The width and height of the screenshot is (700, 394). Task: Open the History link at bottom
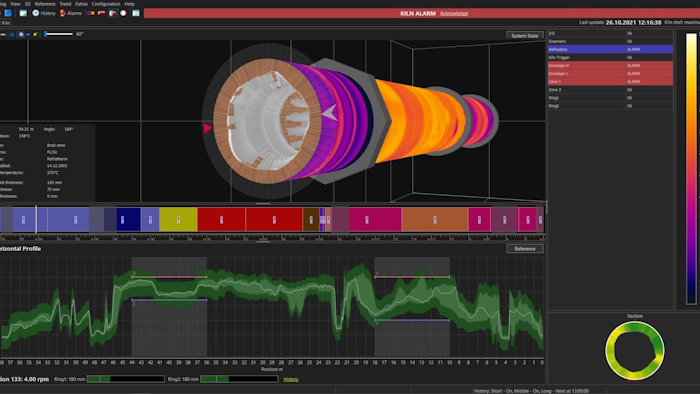click(291, 379)
